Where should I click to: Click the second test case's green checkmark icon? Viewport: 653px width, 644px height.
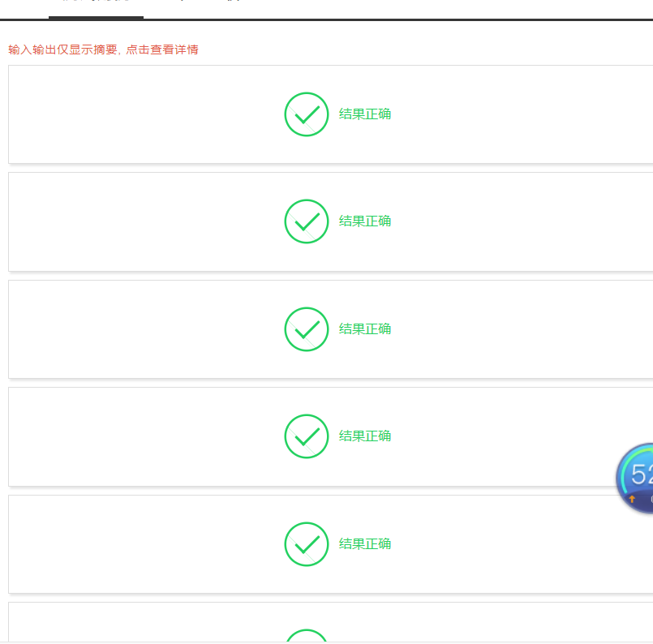(307, 221)
